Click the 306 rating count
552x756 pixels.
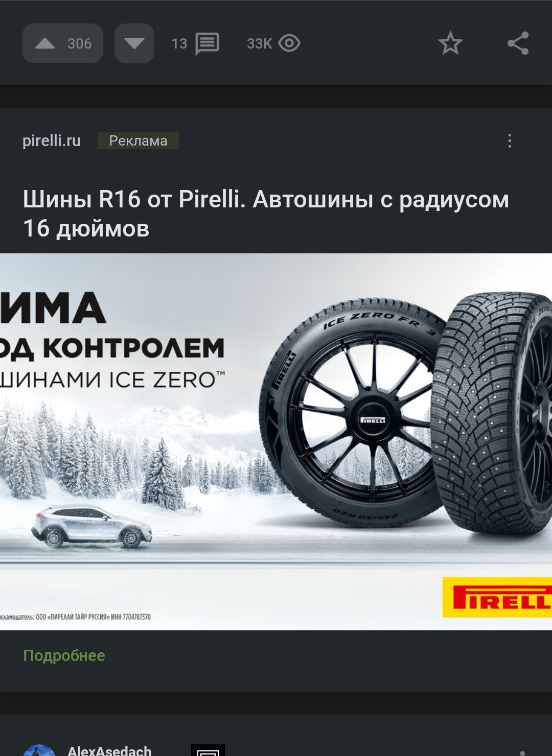80,43
